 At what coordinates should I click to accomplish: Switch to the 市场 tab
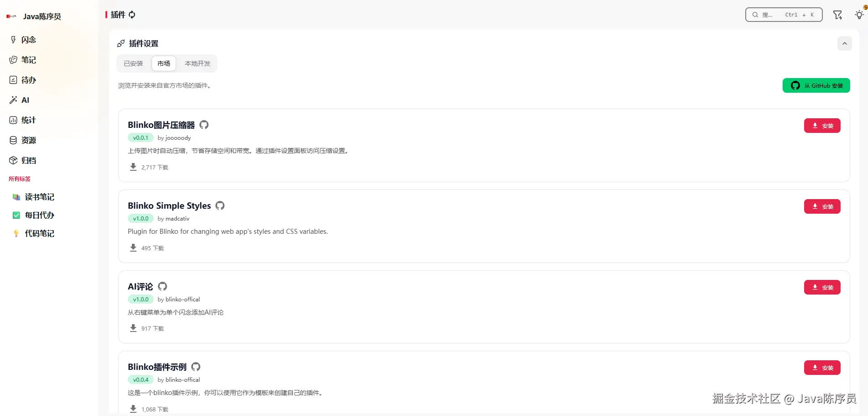pos(164,63)
